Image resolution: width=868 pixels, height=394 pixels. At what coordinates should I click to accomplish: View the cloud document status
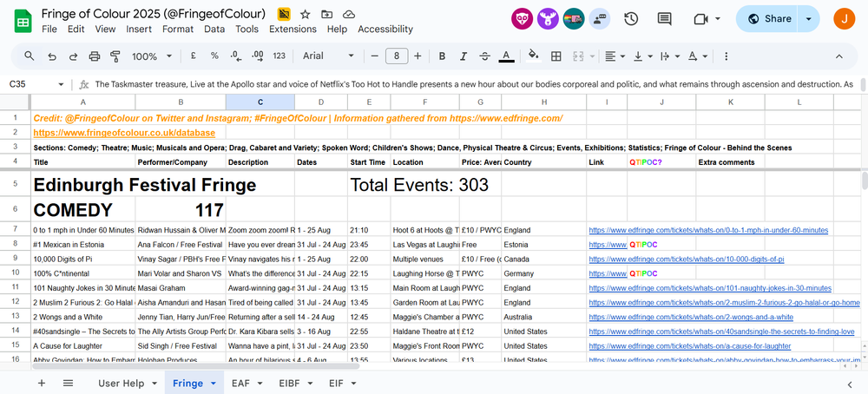(x=349, y=14)
